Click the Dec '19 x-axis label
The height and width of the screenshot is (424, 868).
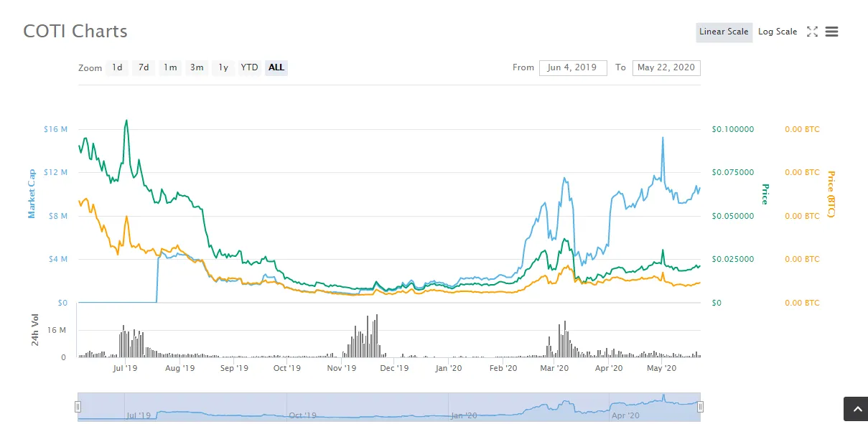click(394, 368)
